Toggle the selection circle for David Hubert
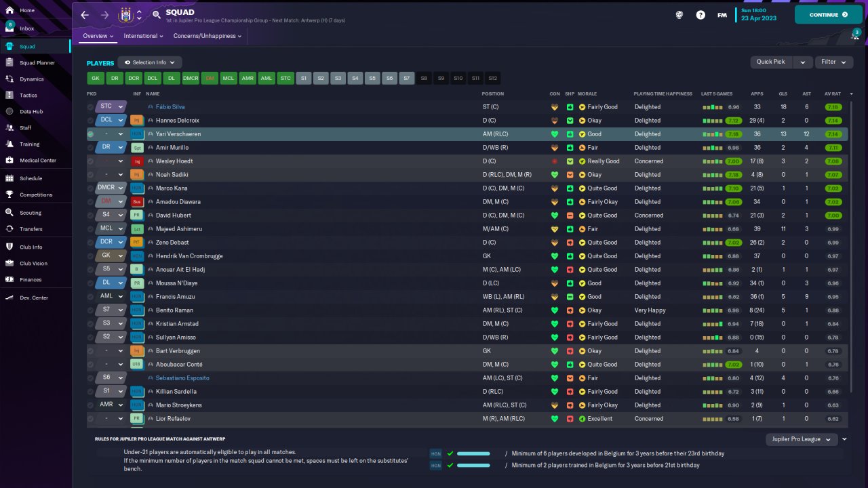 click(91, 216)
